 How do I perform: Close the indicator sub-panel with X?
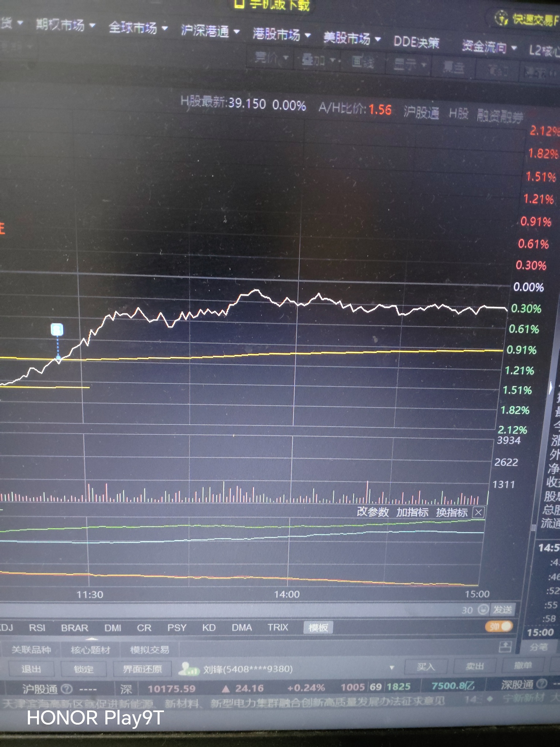(x=478, y=512)
